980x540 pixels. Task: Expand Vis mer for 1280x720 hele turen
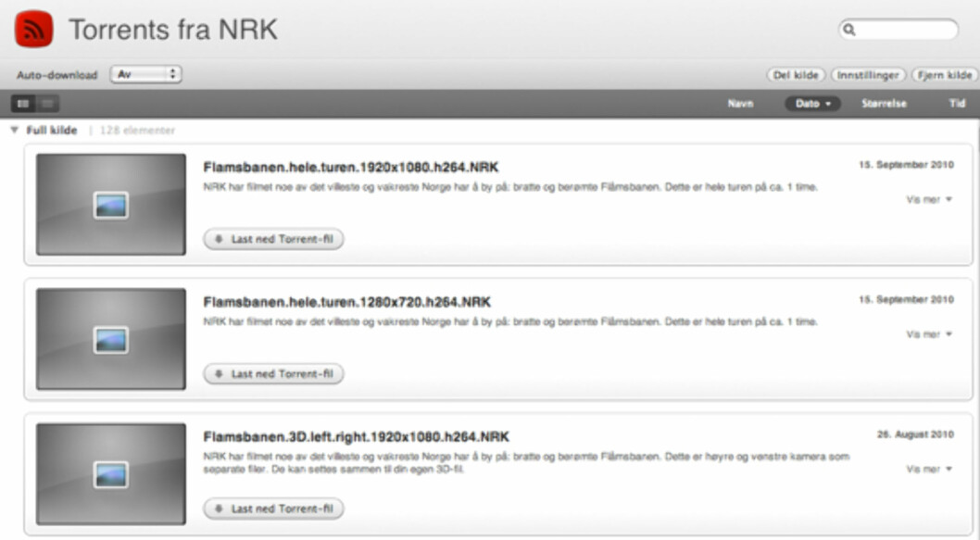point(929,334)
